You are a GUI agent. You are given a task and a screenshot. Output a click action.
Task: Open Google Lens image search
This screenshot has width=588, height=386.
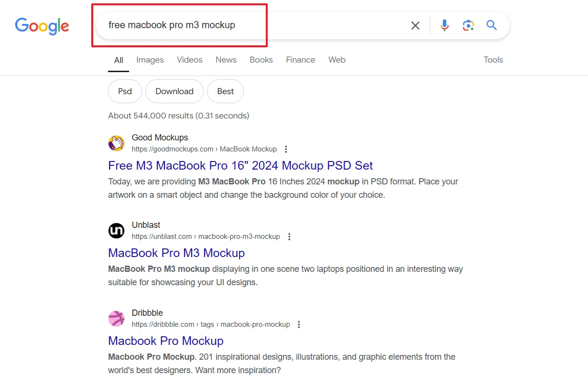pyautogui.click(x=468, y=25)
